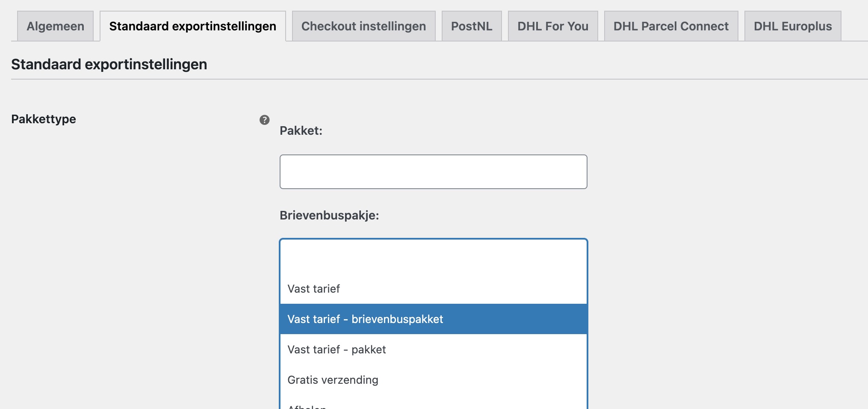Image resolution: width=868 pixels, height=409 pixels.
Task: Open the PostNL settings tab
Action: pos(472,26)
